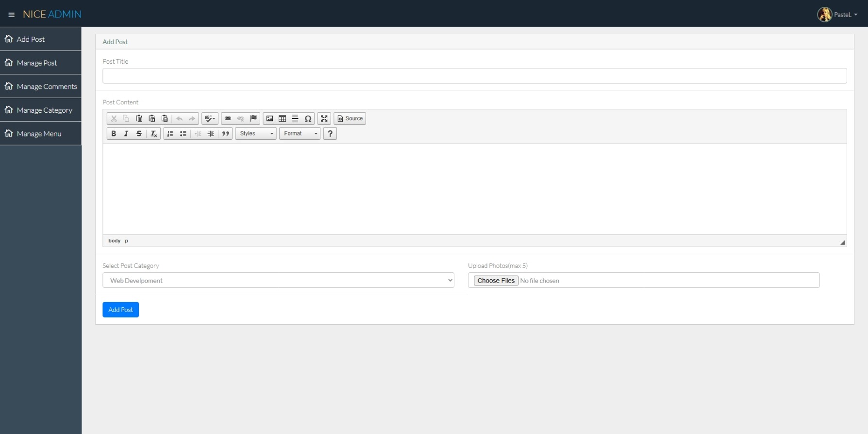868x434 pixels.
Task: Click the Pastel user avatar
Action: (825, 15)
